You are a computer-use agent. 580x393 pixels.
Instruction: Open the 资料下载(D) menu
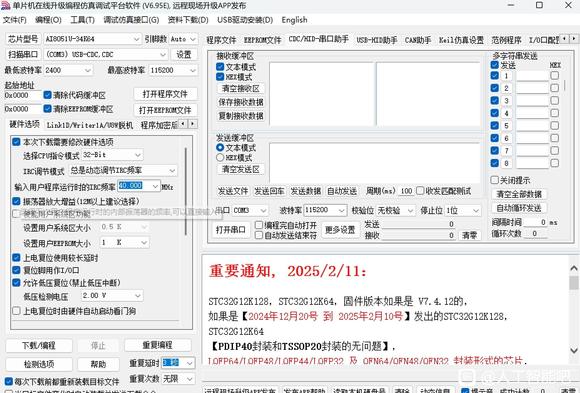pyautogui.click(x=188, y=20)
